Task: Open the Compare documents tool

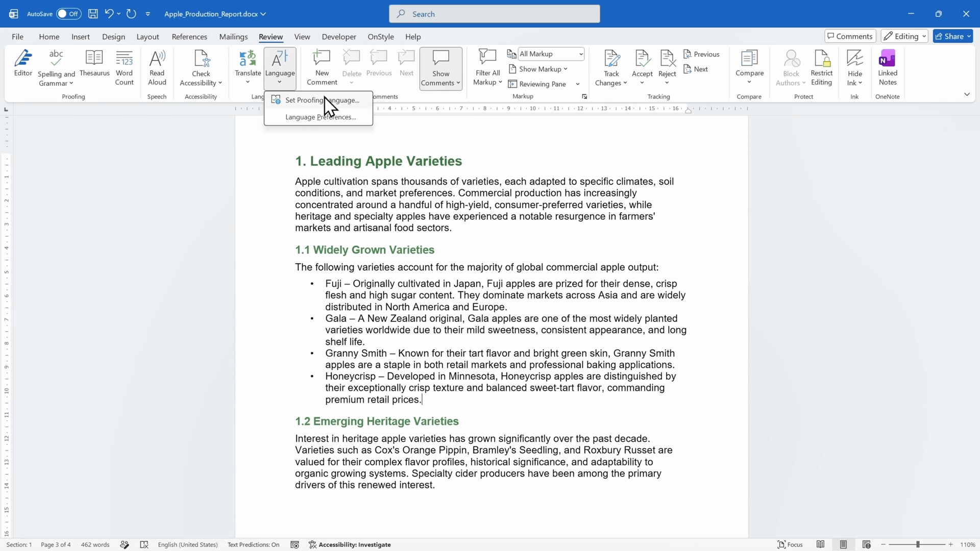Action: click(749, 68)
